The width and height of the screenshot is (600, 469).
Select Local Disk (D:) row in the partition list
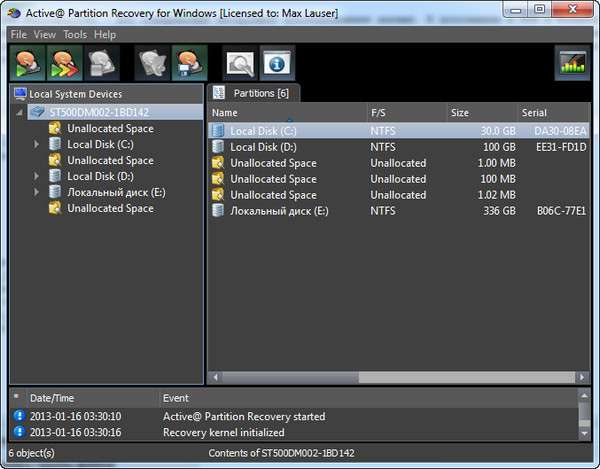398,147
